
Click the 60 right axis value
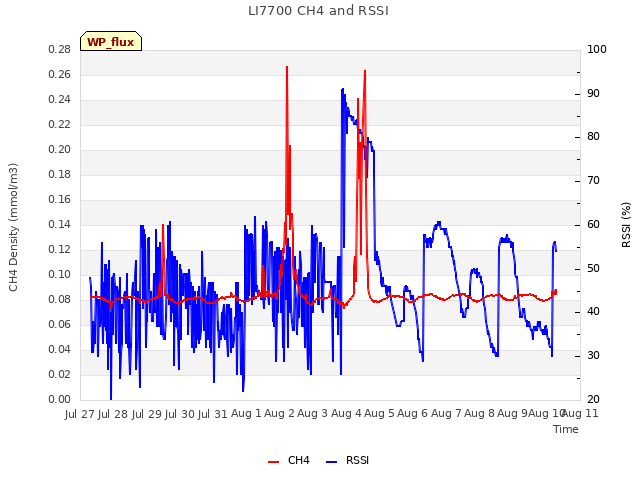(593, 224)
